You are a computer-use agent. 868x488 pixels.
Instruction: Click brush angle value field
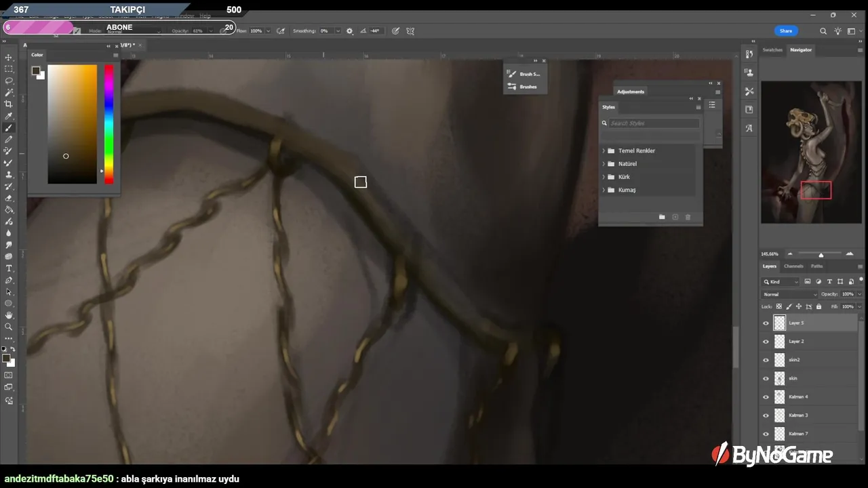(375, 30)
